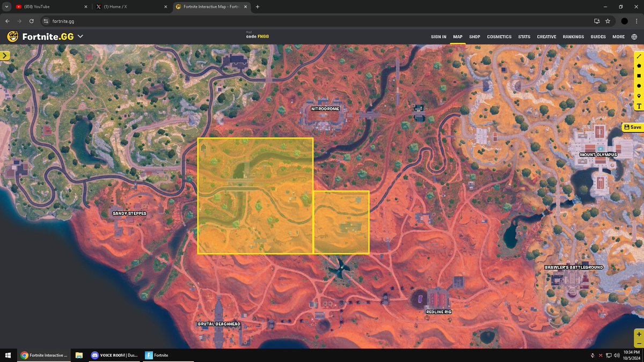Image resolution: width=644 pixels, height=362 pixels.
Task: Open the GUIDES menu item
Action: point(598,37)
